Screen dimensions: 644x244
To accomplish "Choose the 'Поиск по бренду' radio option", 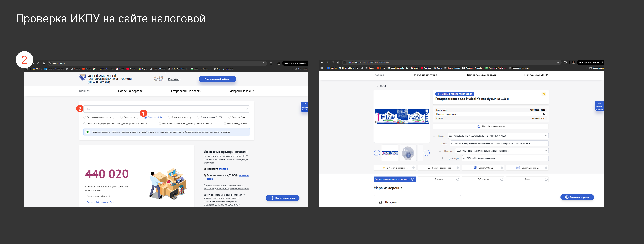I will point(229,117).
